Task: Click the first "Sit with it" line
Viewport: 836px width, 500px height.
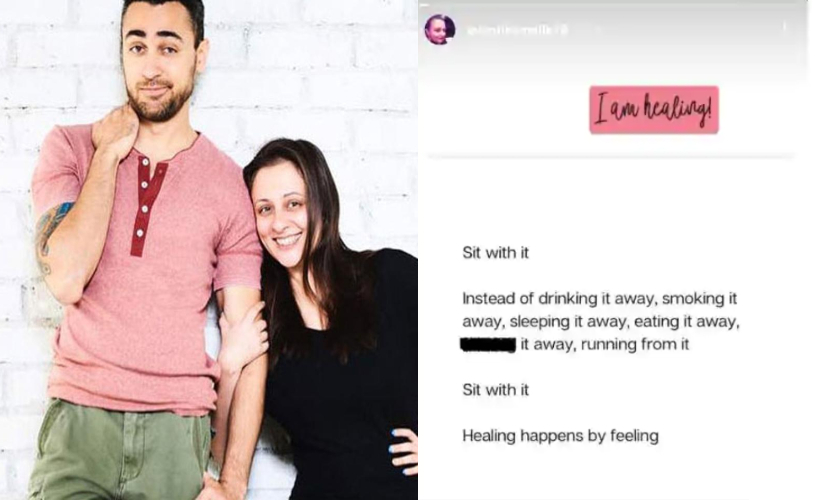Action: 495,253
